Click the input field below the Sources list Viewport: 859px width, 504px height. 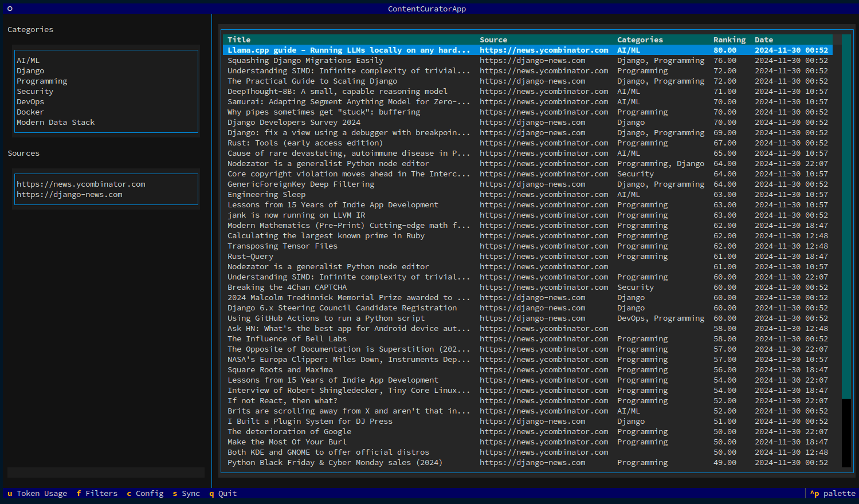[106, 472]
